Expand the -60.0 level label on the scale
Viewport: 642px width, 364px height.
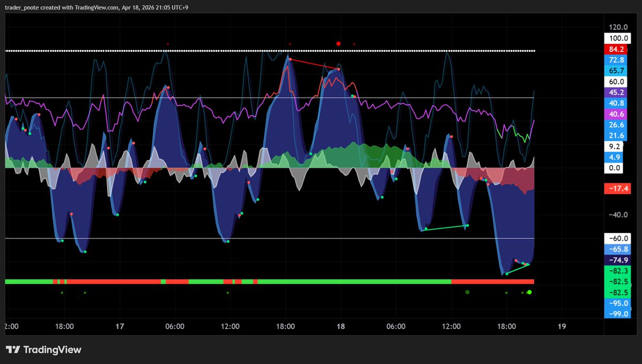(617, 238)
